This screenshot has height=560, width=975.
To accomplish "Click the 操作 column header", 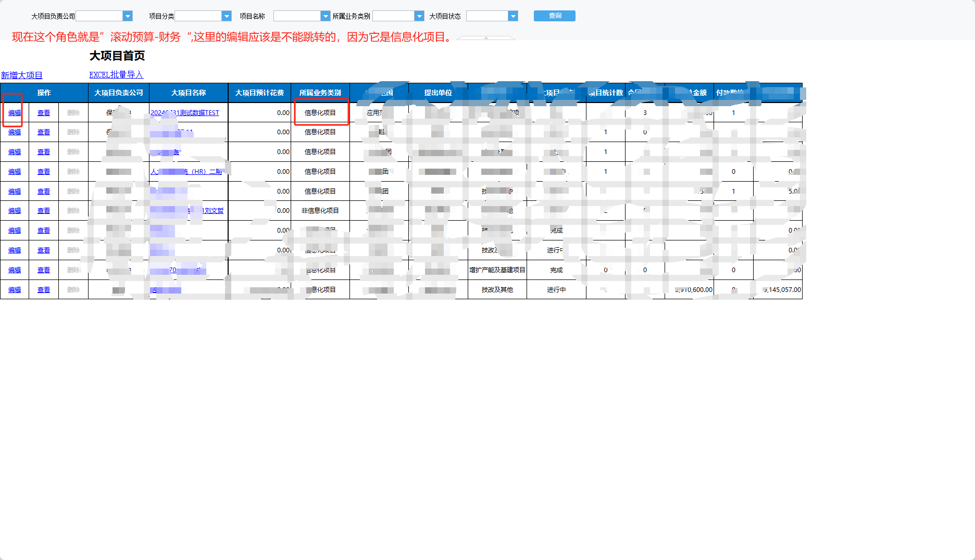I will pos(44,93).
